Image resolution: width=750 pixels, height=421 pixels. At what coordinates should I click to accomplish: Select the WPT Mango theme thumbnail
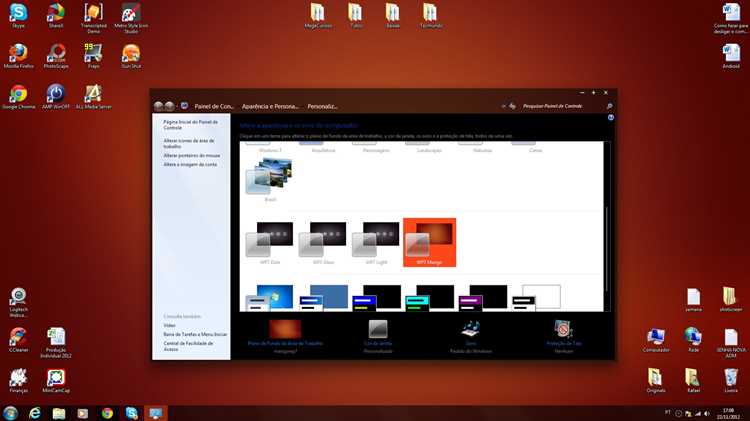click(x=430, y=243)
